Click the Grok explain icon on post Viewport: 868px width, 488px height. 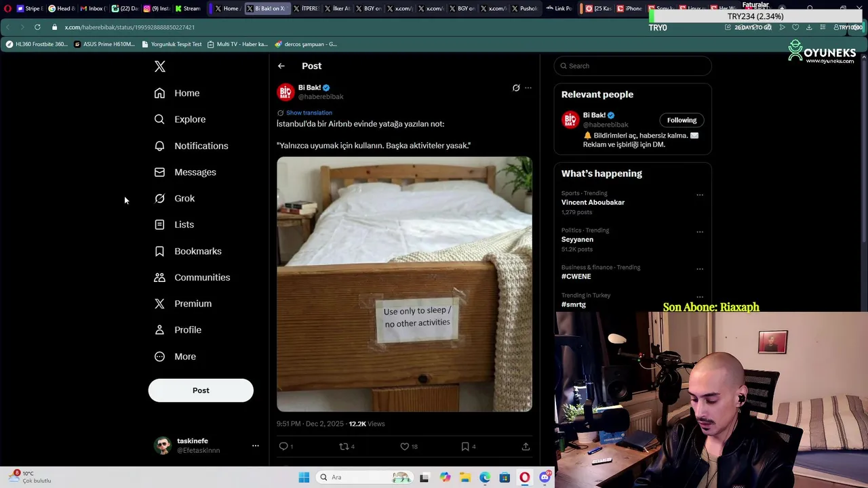click(x=516, y=88)
